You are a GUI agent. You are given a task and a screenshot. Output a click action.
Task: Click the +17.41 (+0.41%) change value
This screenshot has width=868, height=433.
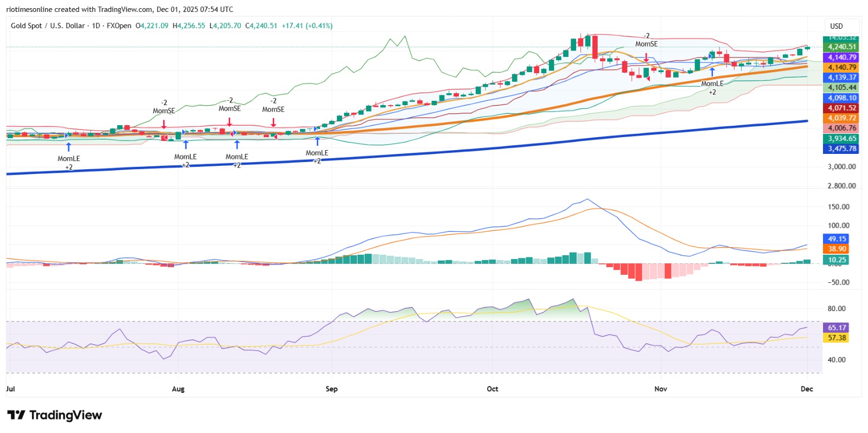307,25
